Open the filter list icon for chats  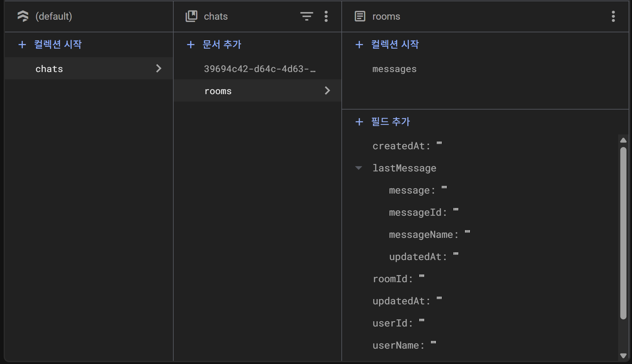tap(306, 16)
